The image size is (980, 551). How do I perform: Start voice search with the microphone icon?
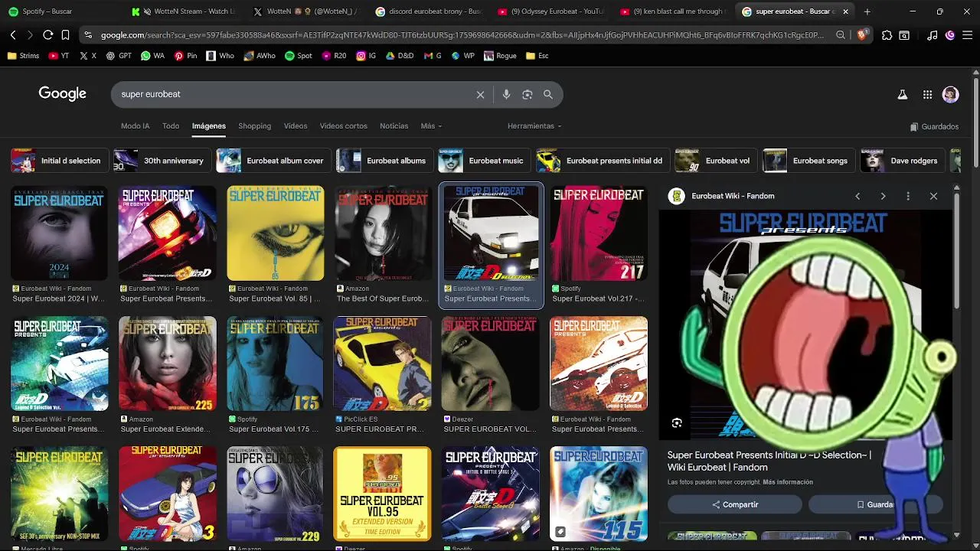point(506,94)
